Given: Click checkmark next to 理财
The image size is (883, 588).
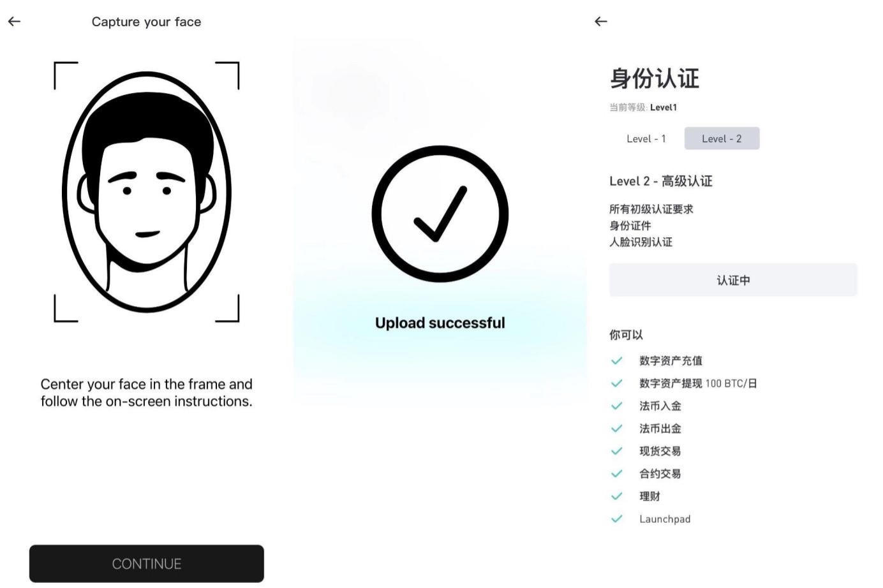Looking at the screenshot, I should coord(616,496).
